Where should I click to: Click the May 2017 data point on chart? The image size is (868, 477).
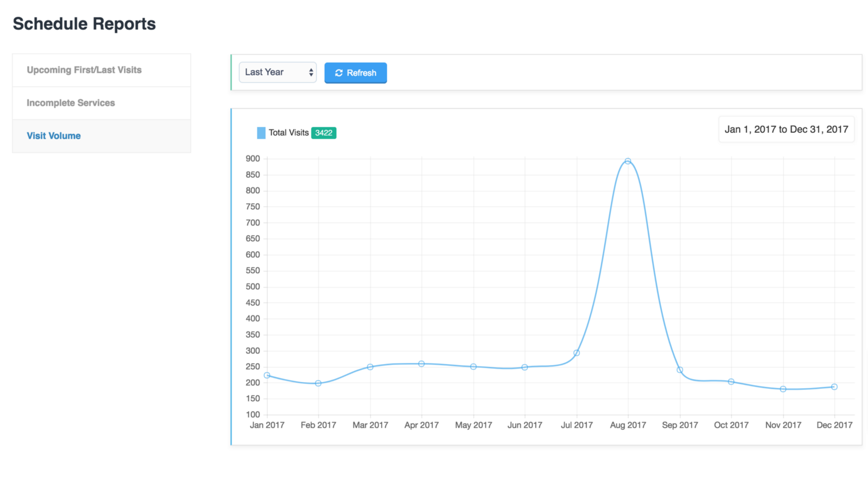(474, 367)
